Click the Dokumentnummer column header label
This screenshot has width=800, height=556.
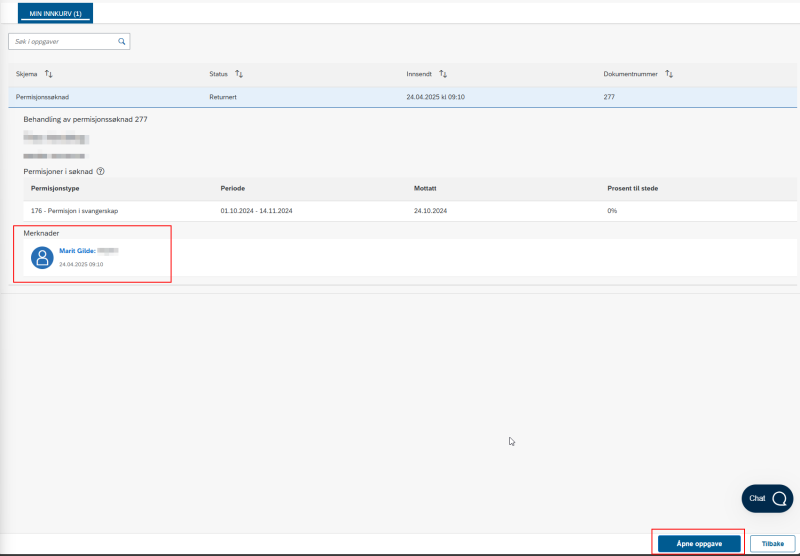(631, 74)
